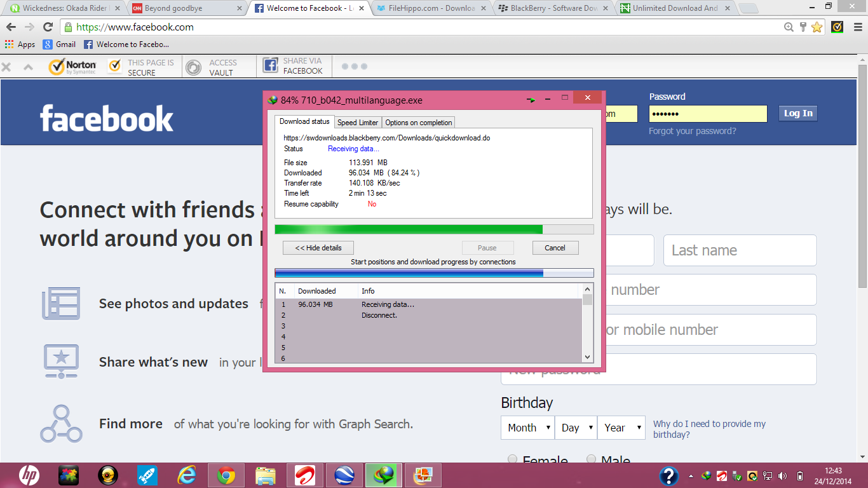Image resolution: width=868 pixels, height=488 pixels.
Task: Click the volume speaker tray icon
Action: (783, 475)
